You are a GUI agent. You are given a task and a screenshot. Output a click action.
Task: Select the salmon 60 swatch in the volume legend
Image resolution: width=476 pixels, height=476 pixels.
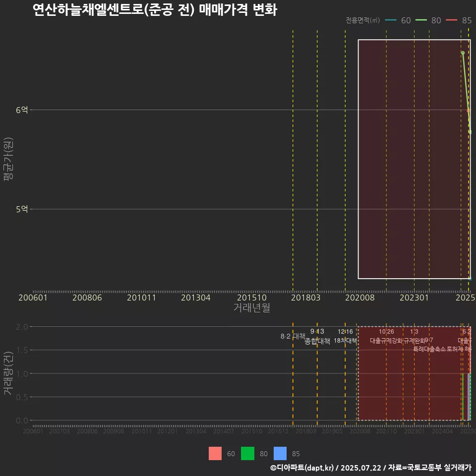[215, 454]
